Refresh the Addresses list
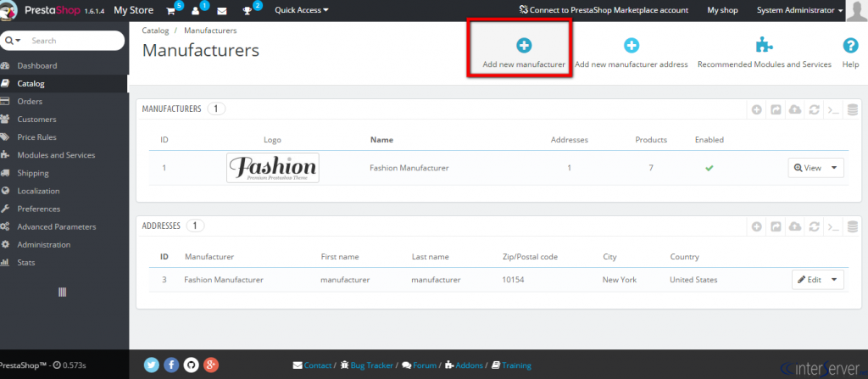Screen dimensions: 868x379 (x=814, y=226)
